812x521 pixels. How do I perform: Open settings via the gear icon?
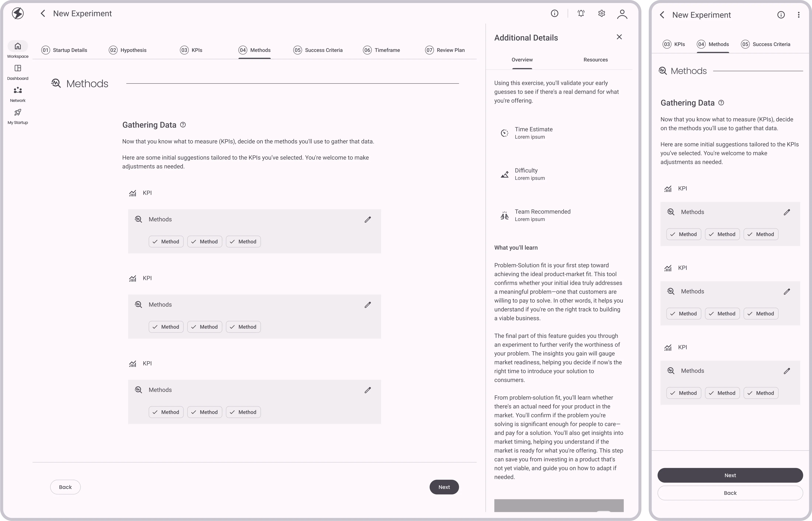pyautogui.click(x=602, y=13)
